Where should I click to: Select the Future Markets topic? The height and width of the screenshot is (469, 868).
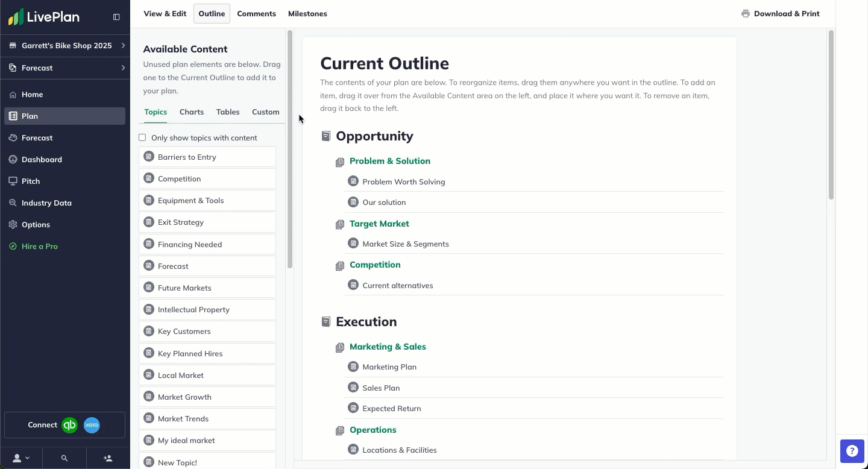tap(207, 288)
